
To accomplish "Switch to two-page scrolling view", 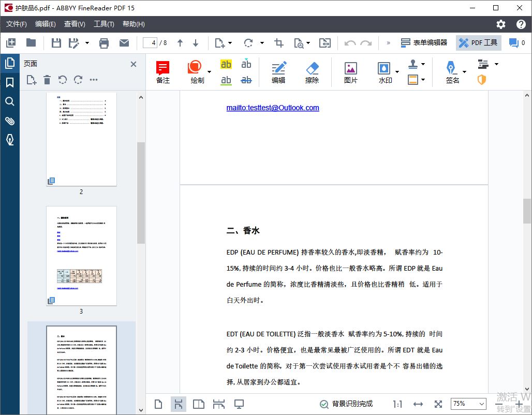I will click(219, 404).
